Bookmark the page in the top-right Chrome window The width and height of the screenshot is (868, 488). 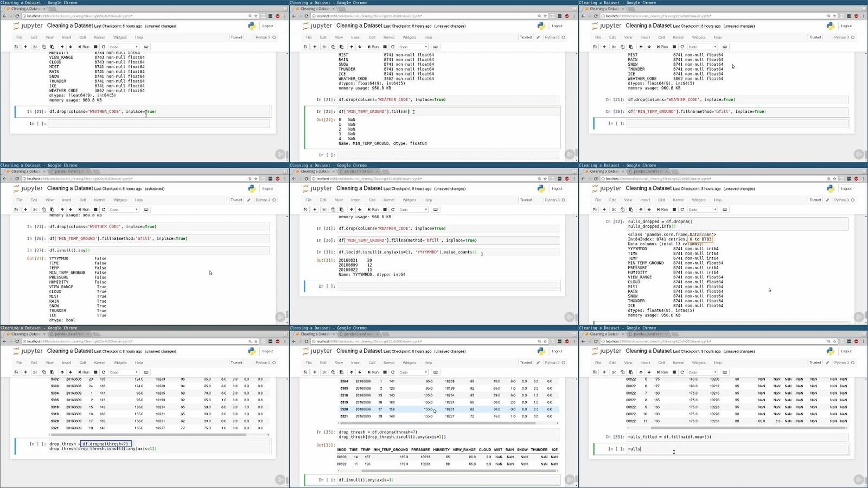[x=834, y=16]
